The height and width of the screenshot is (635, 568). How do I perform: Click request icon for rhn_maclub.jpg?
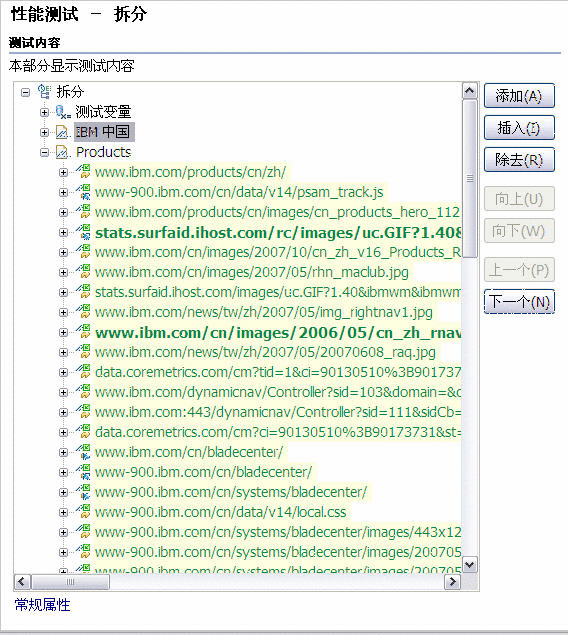click(84, 272)
